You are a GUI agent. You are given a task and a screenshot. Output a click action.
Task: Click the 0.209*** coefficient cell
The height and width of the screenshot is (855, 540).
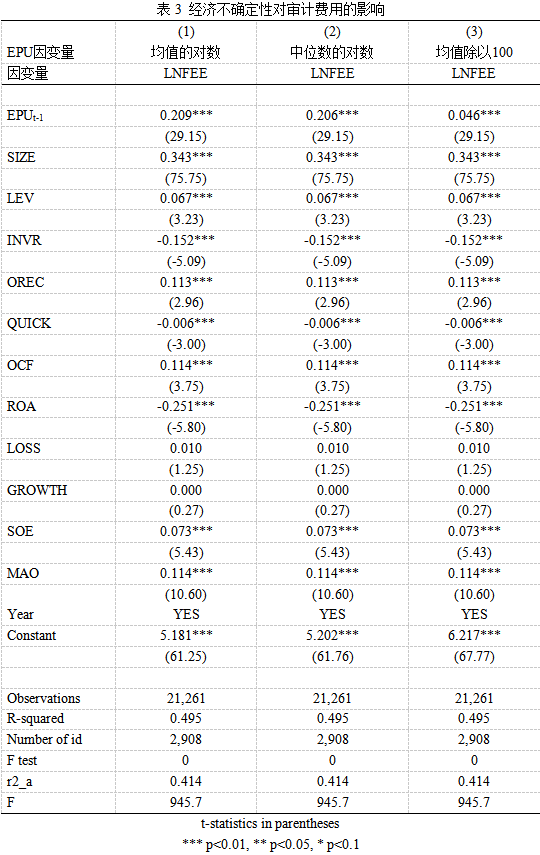186,115
